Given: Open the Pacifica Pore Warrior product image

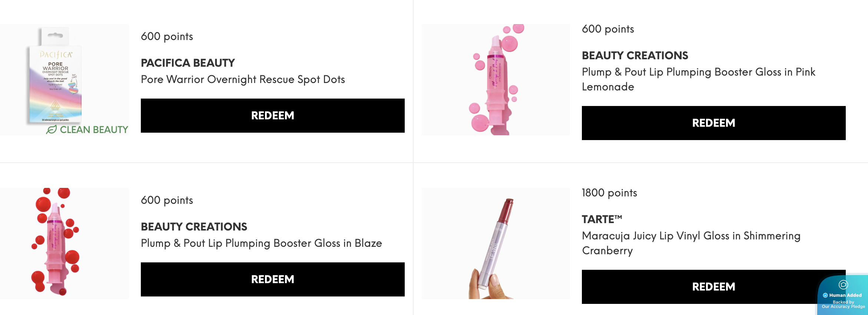Looking at the screenshot, I should point(64,80).
